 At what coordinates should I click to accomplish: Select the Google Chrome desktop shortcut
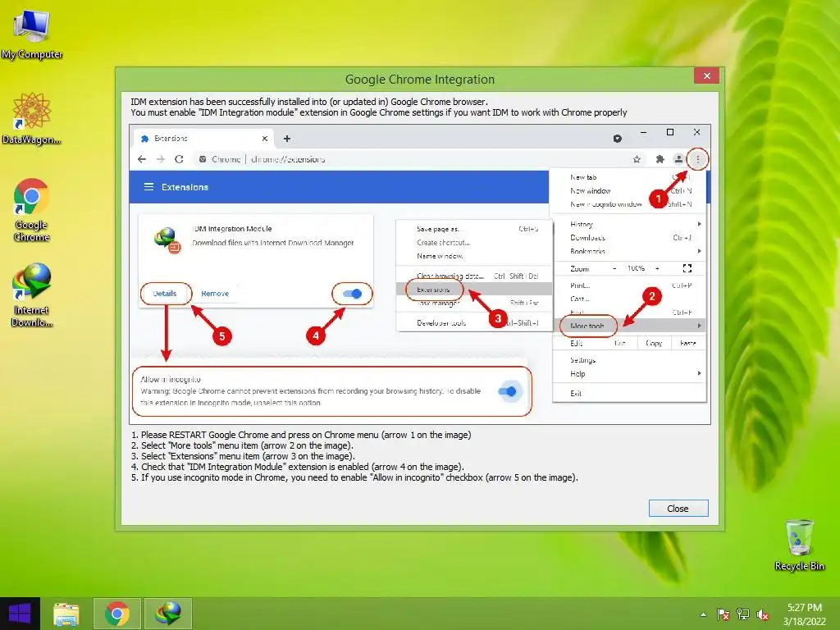(x=32, y=210)
